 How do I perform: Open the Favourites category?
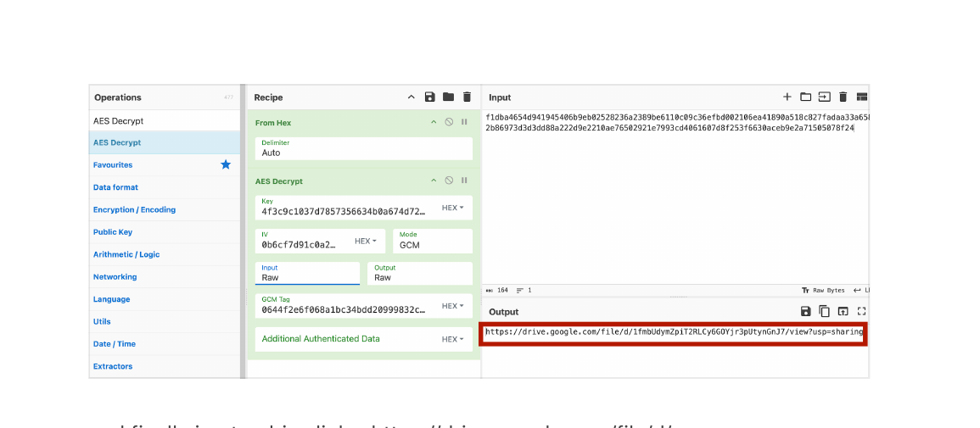165,164
